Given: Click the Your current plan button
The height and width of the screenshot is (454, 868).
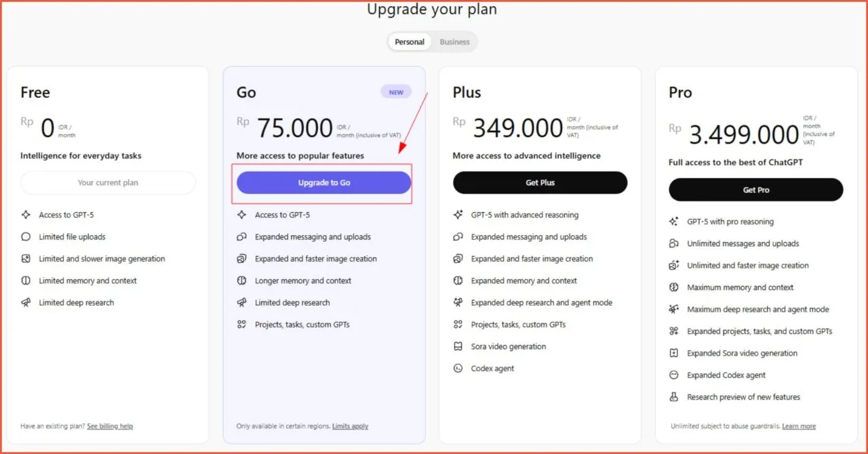Looking at the screenshot, I should [x=108, y=183].
